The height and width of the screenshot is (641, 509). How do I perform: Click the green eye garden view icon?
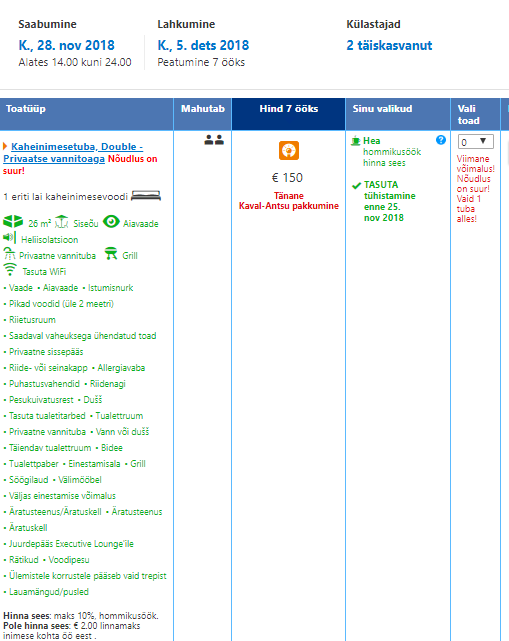[x=111, y=222]
